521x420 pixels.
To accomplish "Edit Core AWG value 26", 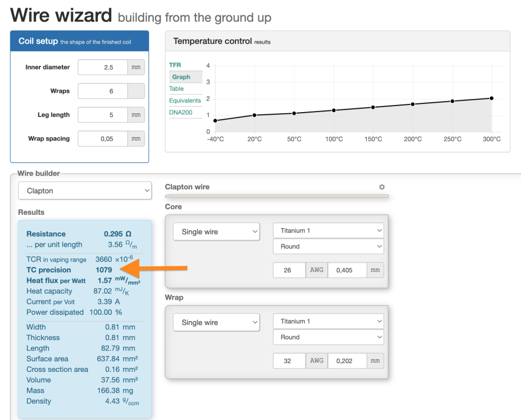I will coord(289,270).
